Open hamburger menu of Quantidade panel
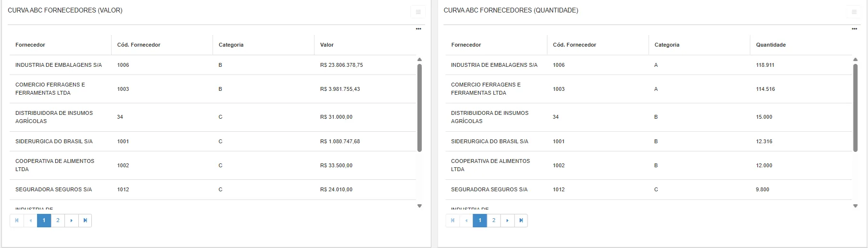 [854, 12]
